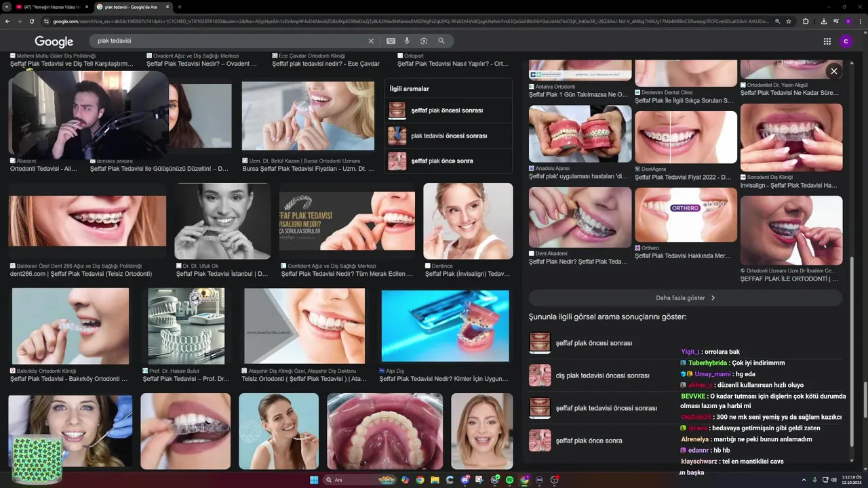Image resolution: width=868 pixels, height=488 pixels.
Task: Click the upper-jaw dental arch photo
Action: point(385,431)
